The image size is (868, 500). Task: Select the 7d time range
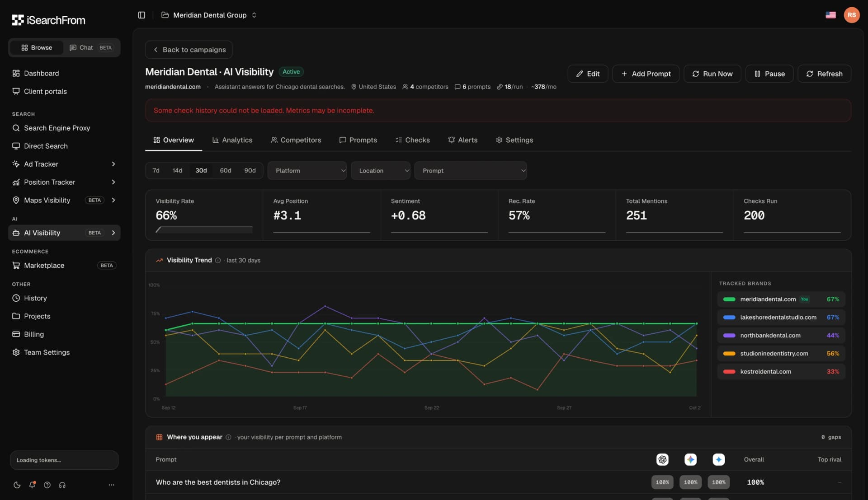(x=156, y=170)
